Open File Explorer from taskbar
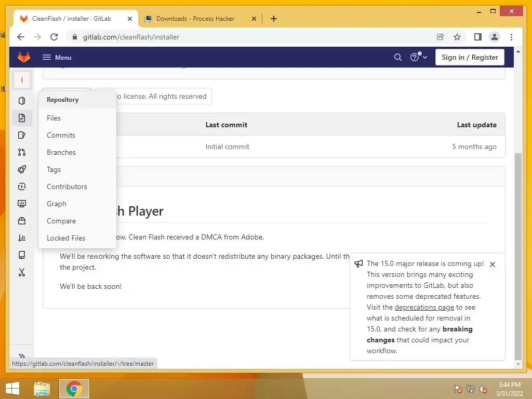The image size is (532, 399). click(42, 389)
